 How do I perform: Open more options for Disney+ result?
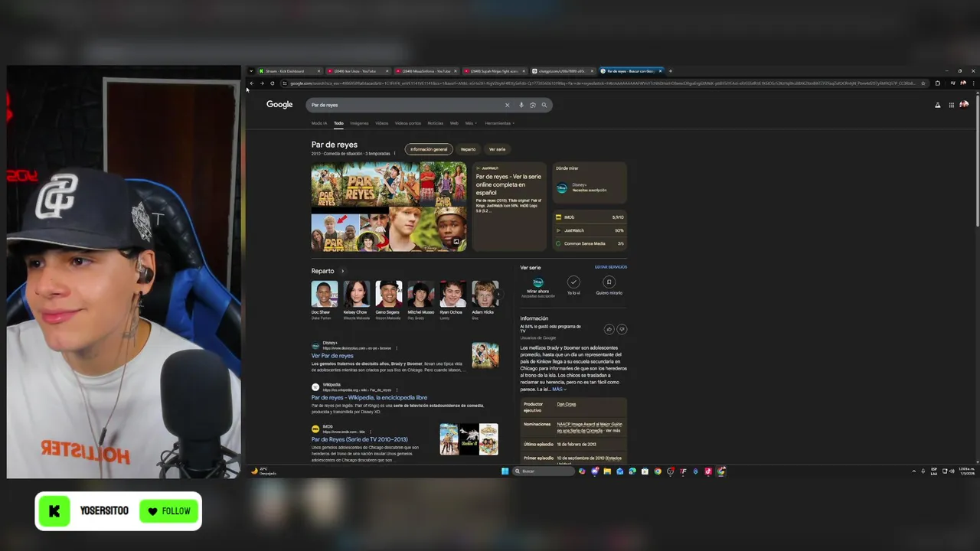(397, 348)
